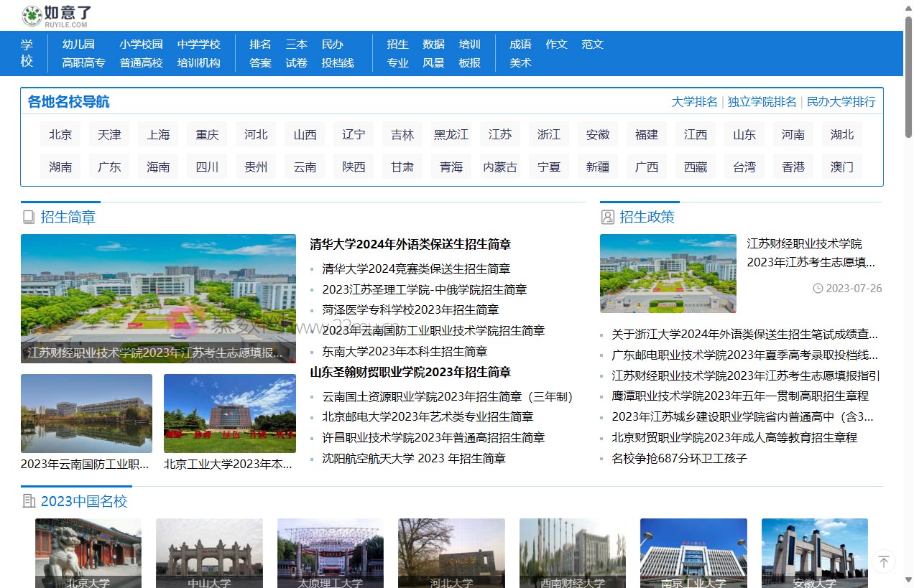The height and width of the screenshot is (588, 914).
Task: Click the large 江苏财经职业技术学院 campus banner
Action: coord(158,298)
